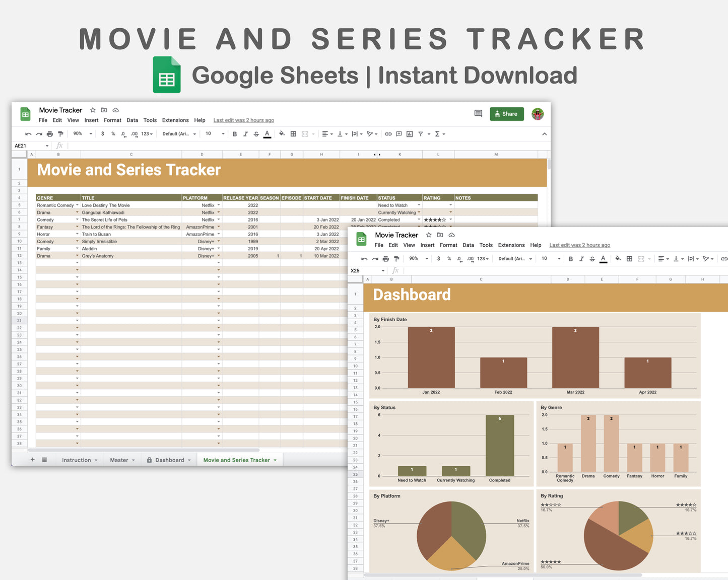Click text color icon in Dashboard window
This screenshot has height=580, width=728.
[603, 259]
